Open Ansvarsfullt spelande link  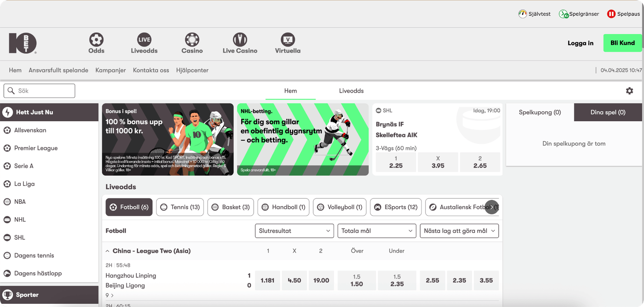pos(58,70)
